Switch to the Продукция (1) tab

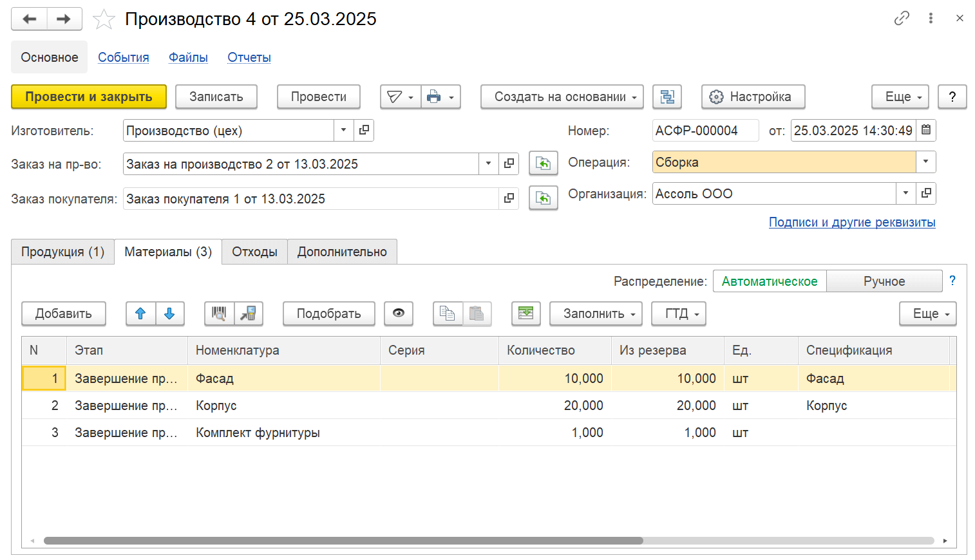click(62, 252)
